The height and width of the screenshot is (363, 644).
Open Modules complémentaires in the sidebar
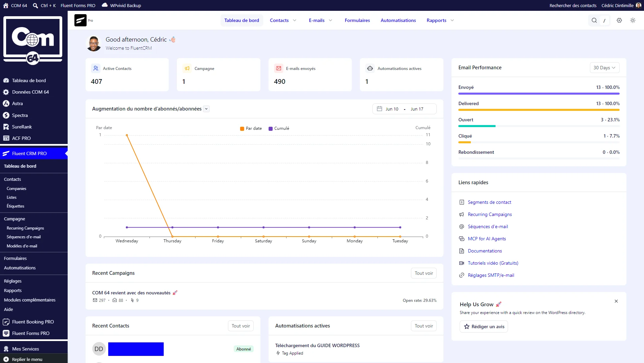pos(30,300)
